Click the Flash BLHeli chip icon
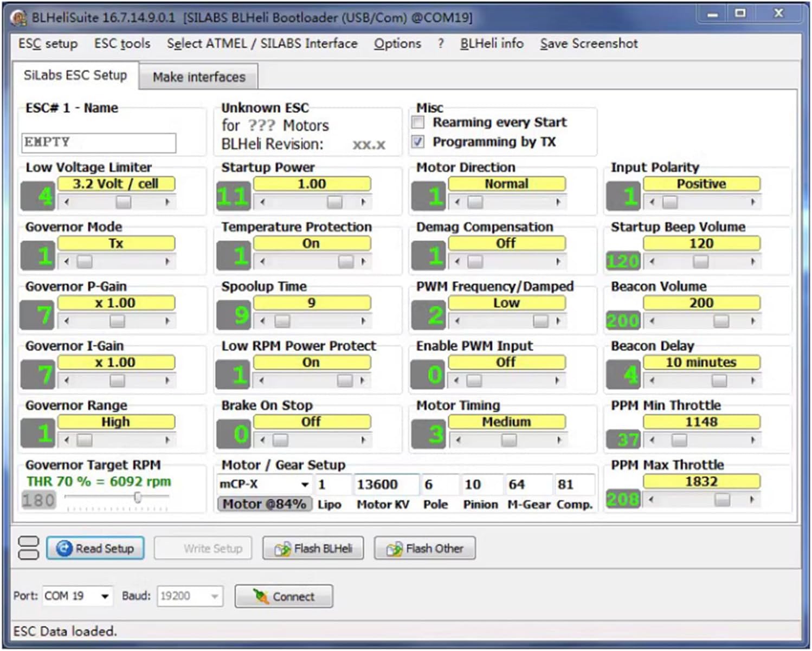Screen dimensions: 812x651 282,549
